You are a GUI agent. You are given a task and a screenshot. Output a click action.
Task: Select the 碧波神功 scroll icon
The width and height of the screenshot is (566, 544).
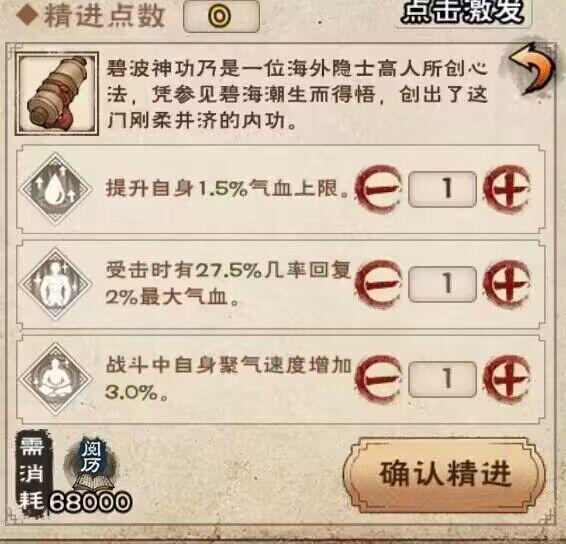pos(57,93)
